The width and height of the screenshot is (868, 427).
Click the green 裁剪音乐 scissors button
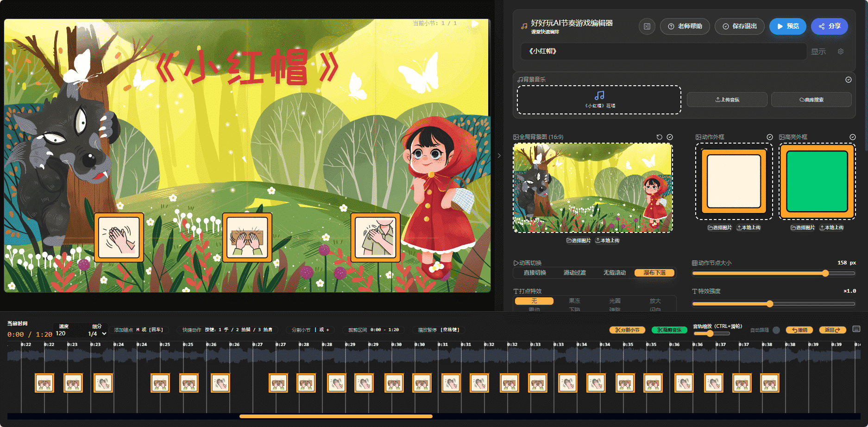click(x=669, y=330)
